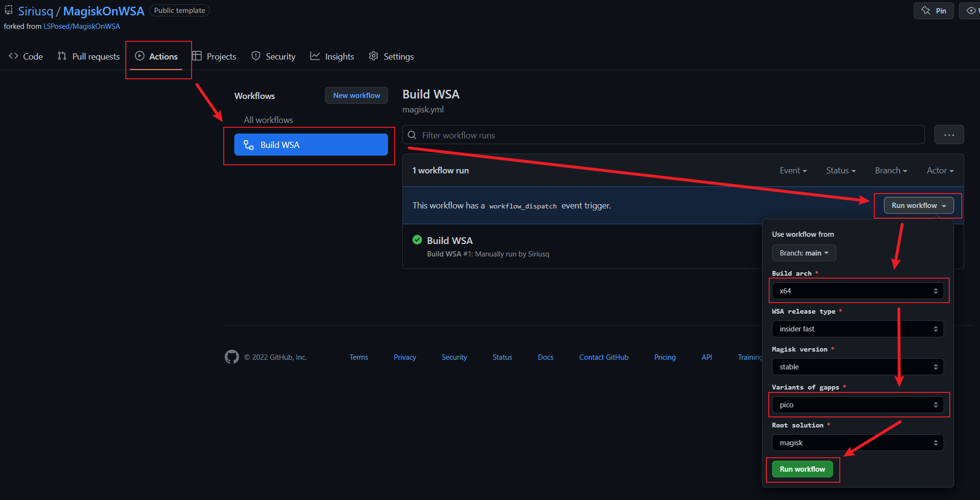
Task: Open the three-dots options menu
Action: coord(949,135)
